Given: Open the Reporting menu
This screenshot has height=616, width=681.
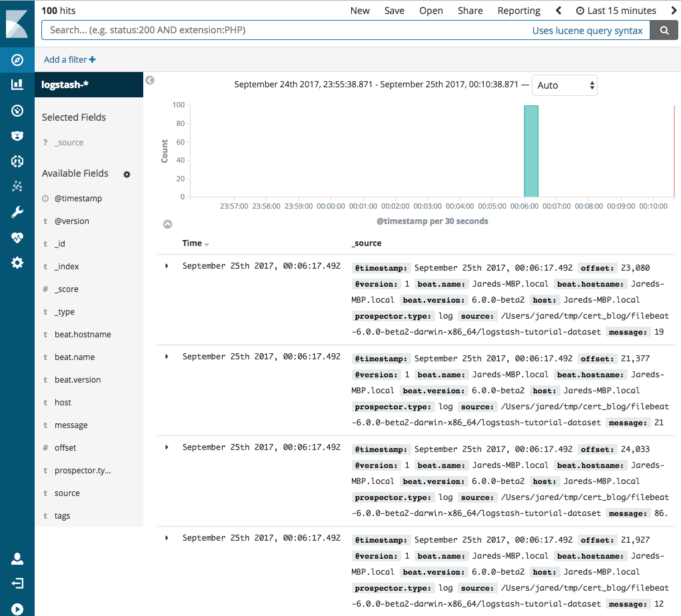Looking at the screenshot, I should (x=518, y=11).
